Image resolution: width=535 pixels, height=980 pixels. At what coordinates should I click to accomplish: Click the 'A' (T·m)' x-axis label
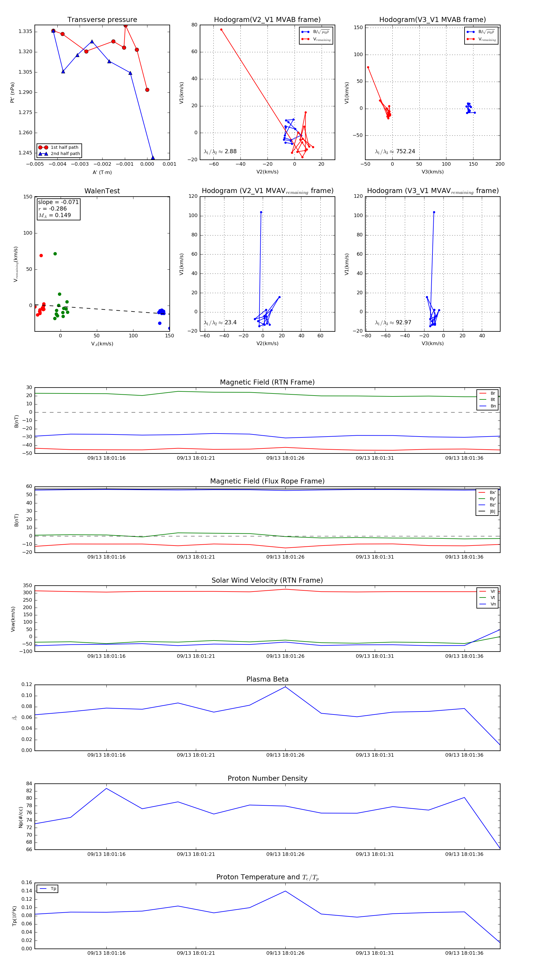point(102,172)
